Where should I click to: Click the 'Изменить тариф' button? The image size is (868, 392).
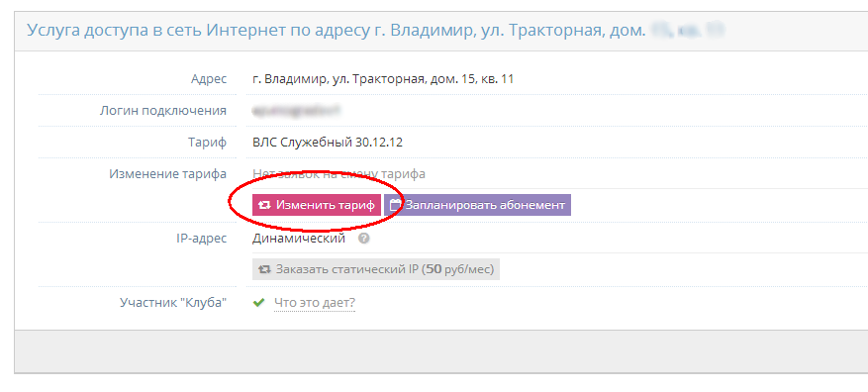[x=317, y=205]
